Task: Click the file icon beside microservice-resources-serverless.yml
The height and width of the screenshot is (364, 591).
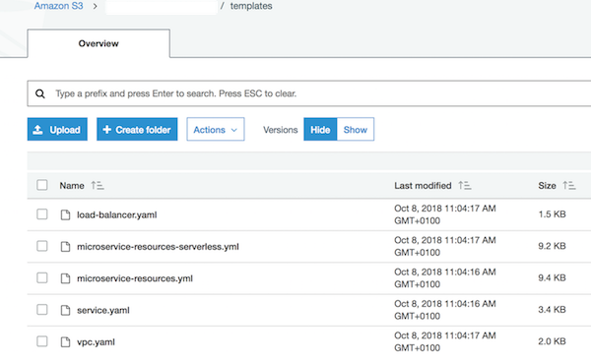Action: (x=66, y=247)
